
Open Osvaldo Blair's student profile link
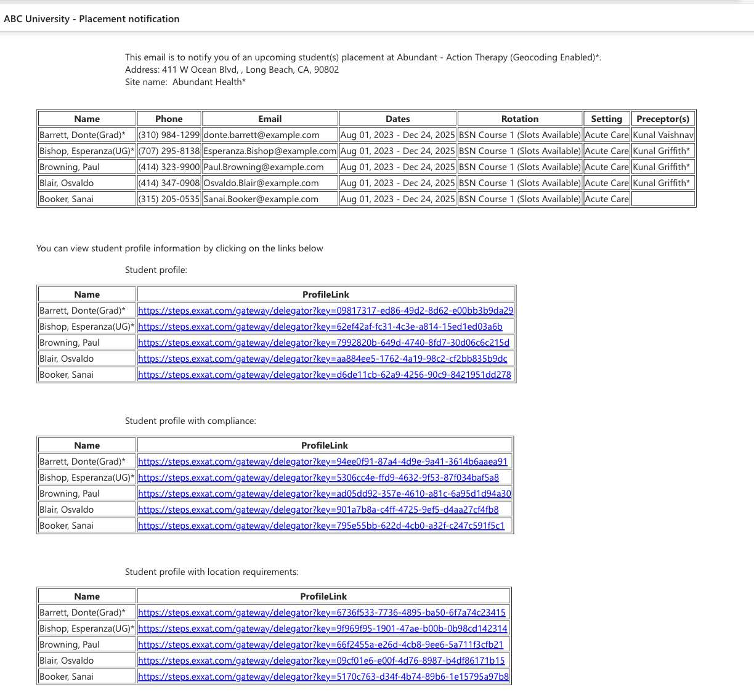tap(322, 359)
